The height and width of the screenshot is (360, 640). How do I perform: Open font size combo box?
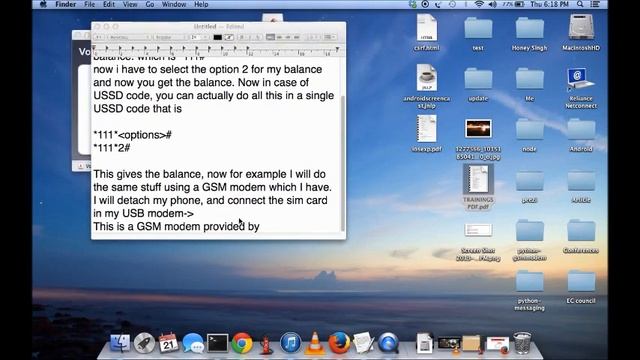point(200,37)
